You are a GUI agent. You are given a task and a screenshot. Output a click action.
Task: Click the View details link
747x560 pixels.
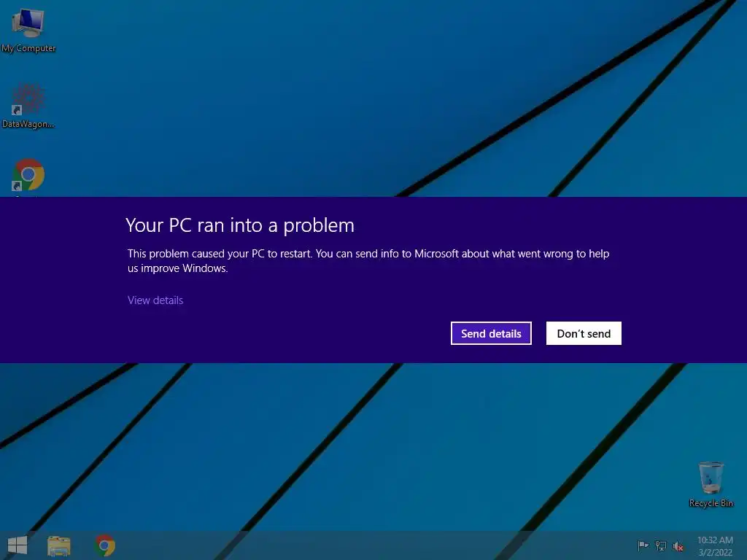click(x=155, y=300)
